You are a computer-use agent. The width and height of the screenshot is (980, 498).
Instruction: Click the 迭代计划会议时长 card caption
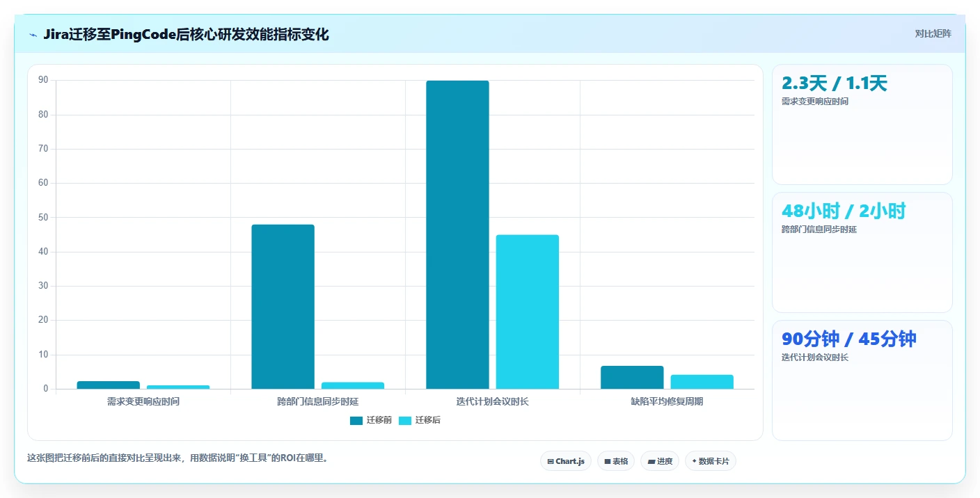click(x=815, y=358)
